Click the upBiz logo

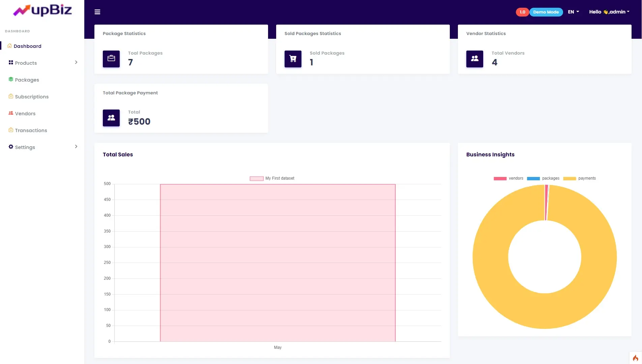click(x=42, y=10)
